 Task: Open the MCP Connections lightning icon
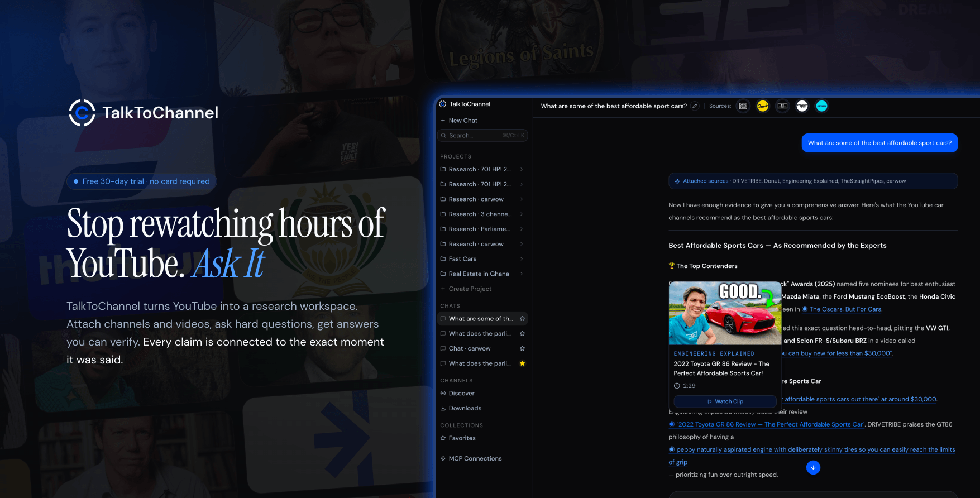point(443,459)
